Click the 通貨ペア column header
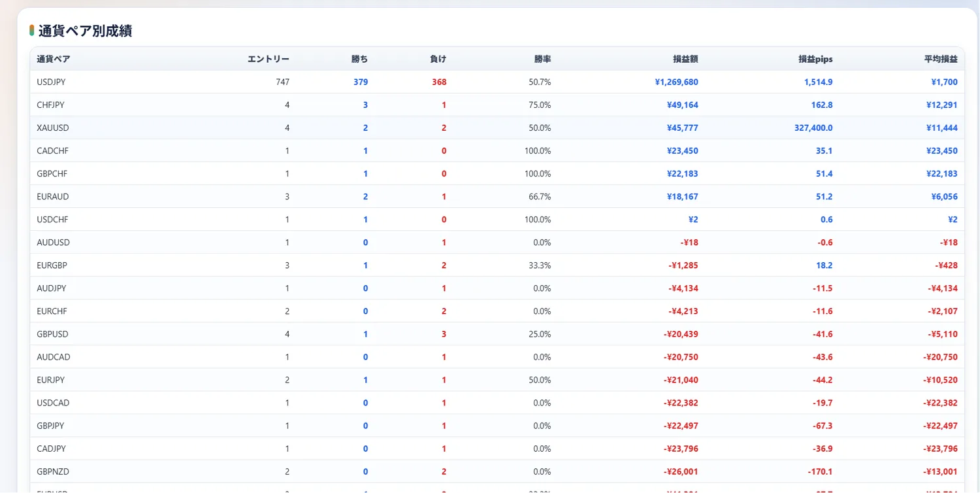This screenshot has width=980, height=493. (x=54, y=59)
